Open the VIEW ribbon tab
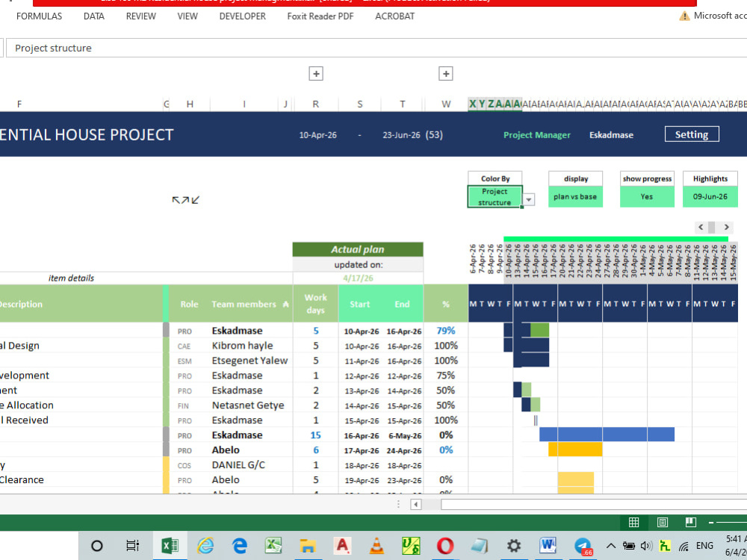747x560 pixels. (187, 16)
